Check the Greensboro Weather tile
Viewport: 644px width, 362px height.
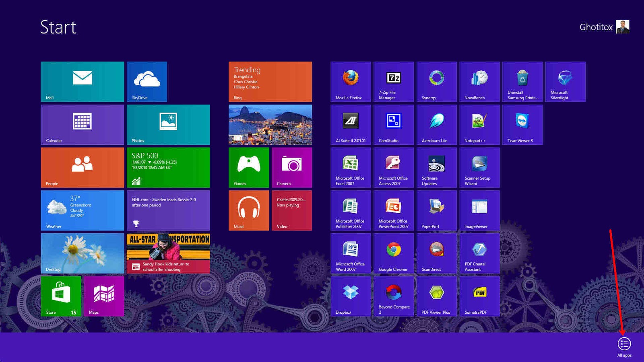click(x=82, y=210)
